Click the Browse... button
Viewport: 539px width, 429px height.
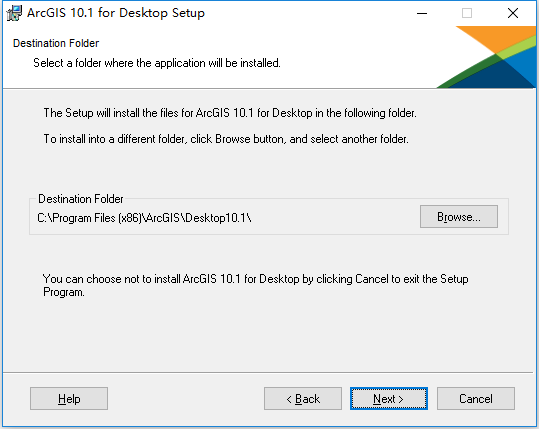click(459, 217)
